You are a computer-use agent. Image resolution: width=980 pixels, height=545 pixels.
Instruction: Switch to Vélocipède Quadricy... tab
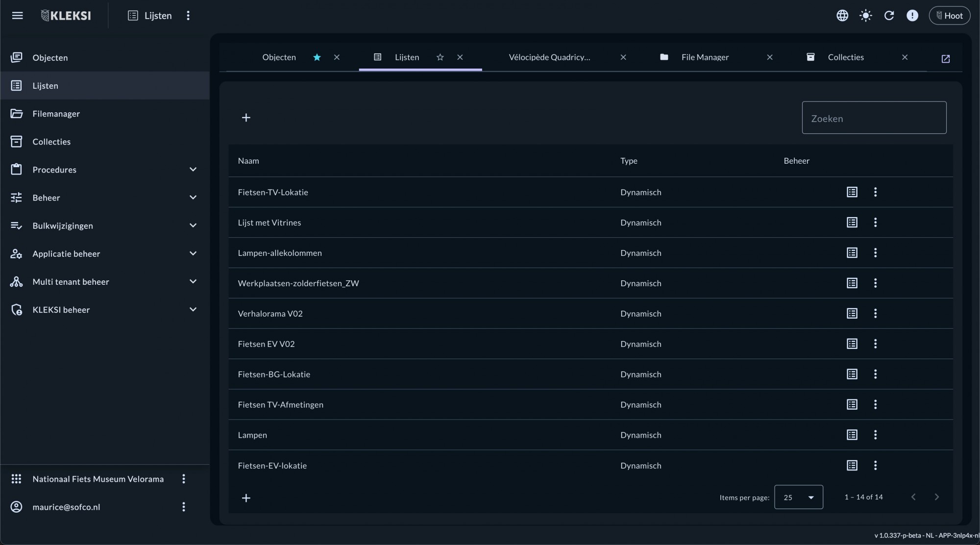[549, 57]
